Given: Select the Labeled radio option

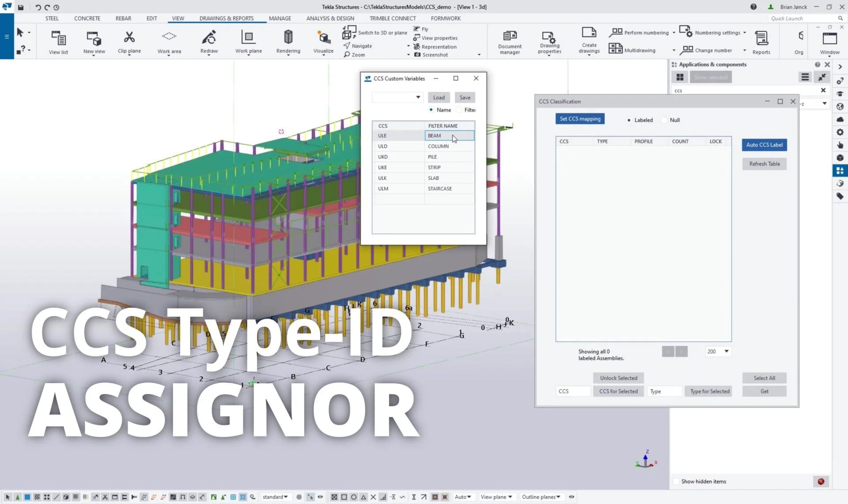Looking at the screenshot, I should click(629, 120).
